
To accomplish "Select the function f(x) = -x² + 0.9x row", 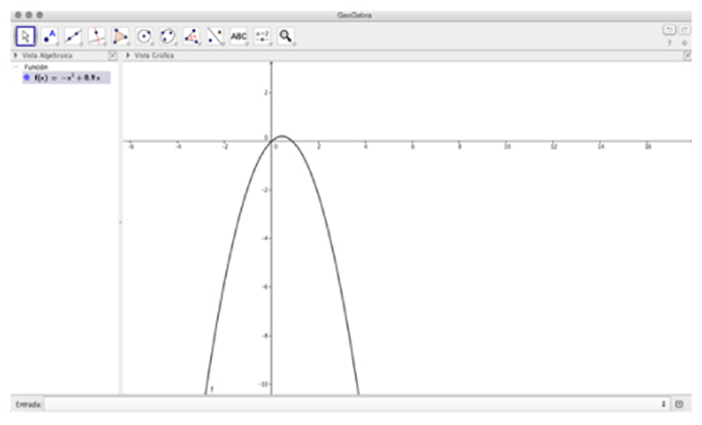I will point(66,78).
